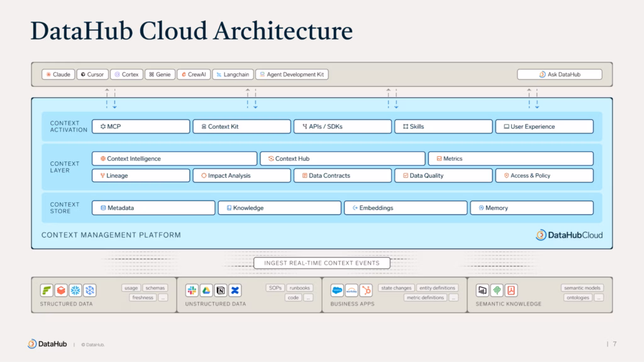Click the Ingest Real-Time Context Events label
This screenshot has width=644, height=362.
pos(321,263)
